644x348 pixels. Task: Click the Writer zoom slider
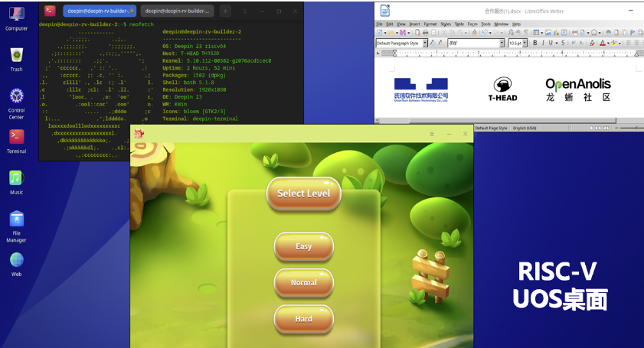632,128
